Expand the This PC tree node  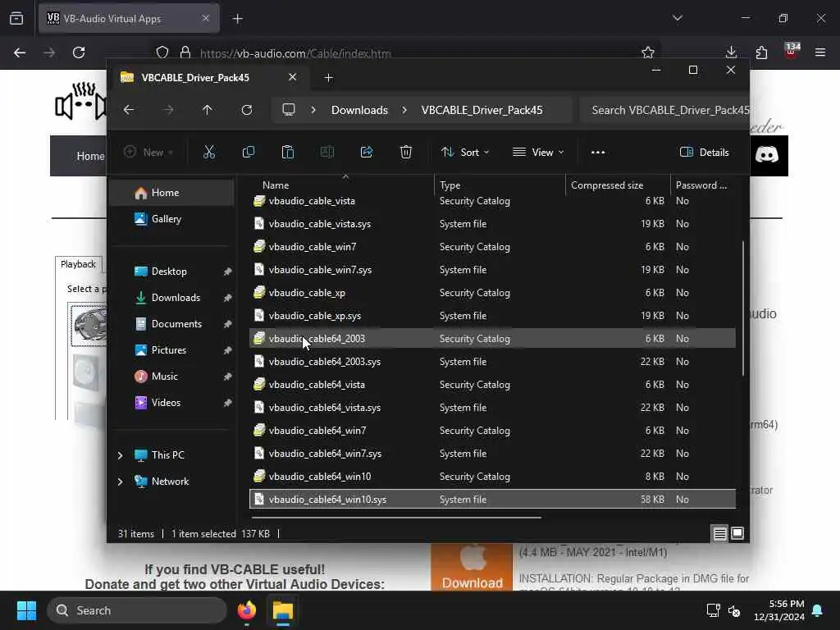(120, 455)
